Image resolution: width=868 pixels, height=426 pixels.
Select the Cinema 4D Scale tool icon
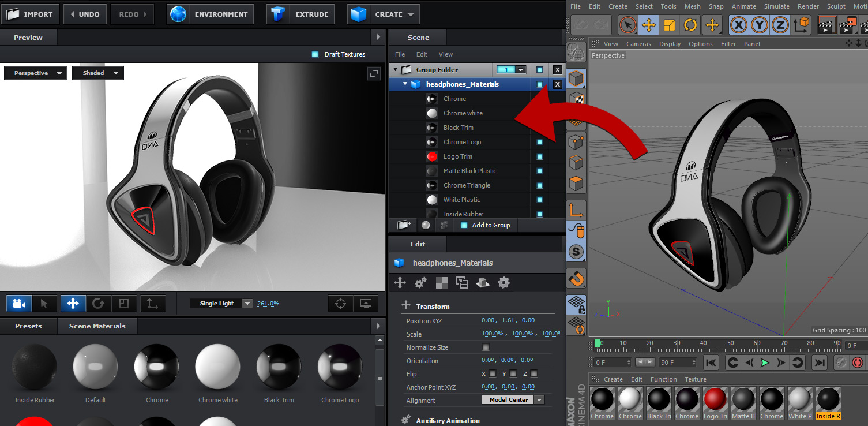[670, 25]
